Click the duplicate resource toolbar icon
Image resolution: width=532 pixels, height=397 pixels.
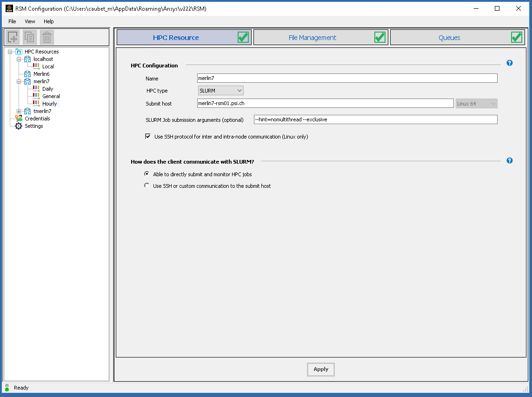pyautogui.click(x=29, y=37)
